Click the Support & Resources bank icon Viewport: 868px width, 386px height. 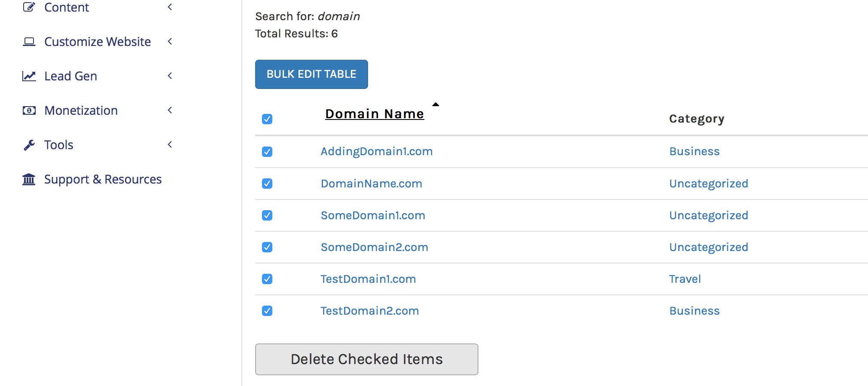pyautogui.click(x=29, y=179)
